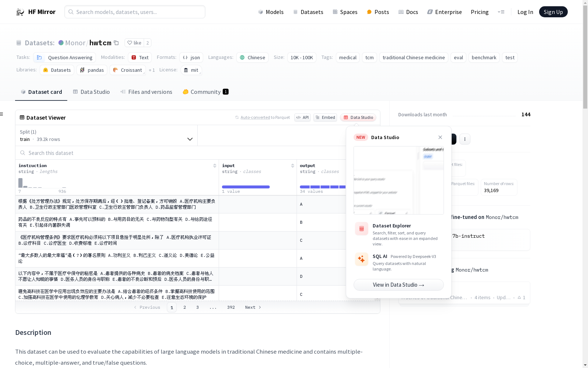Select the Question Answering task tag
The image size is (588, 368).
pos(65,57)
